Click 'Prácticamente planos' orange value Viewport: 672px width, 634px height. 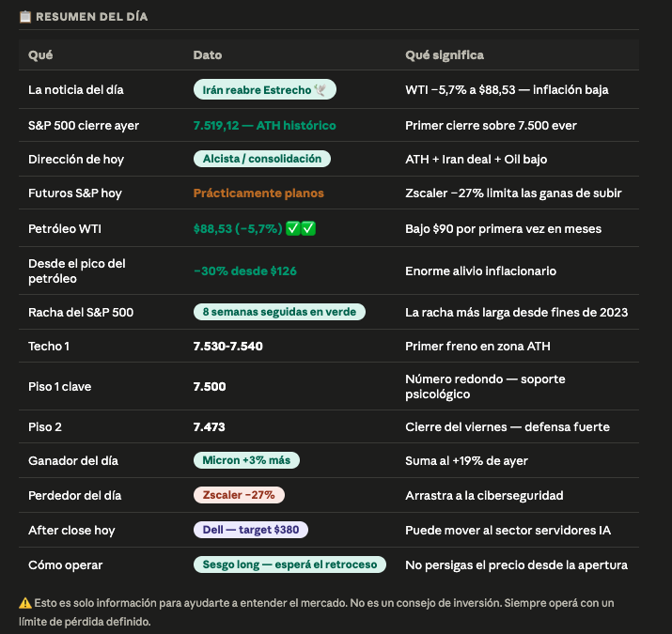click(258, 193)
